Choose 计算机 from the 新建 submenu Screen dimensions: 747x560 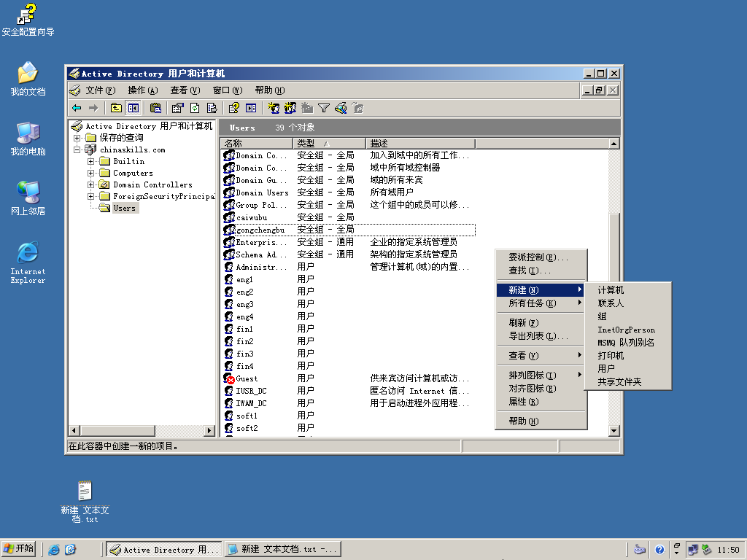pos(628,290)
